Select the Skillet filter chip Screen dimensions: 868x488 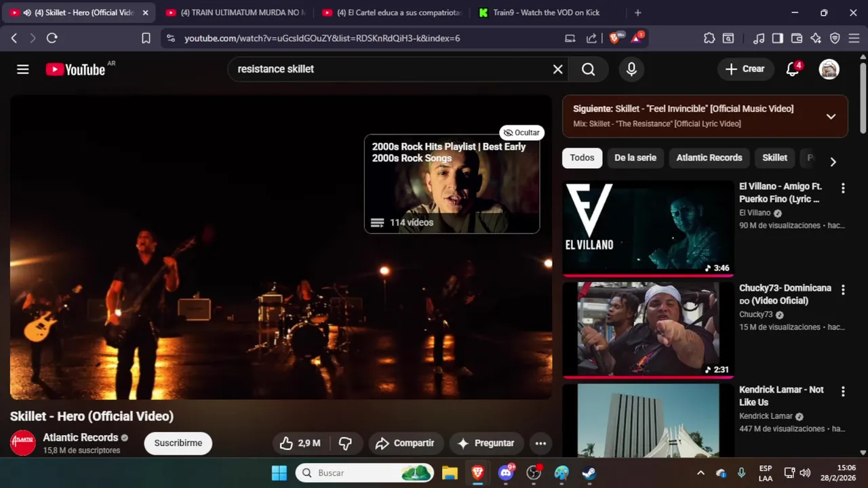[774, 158]
